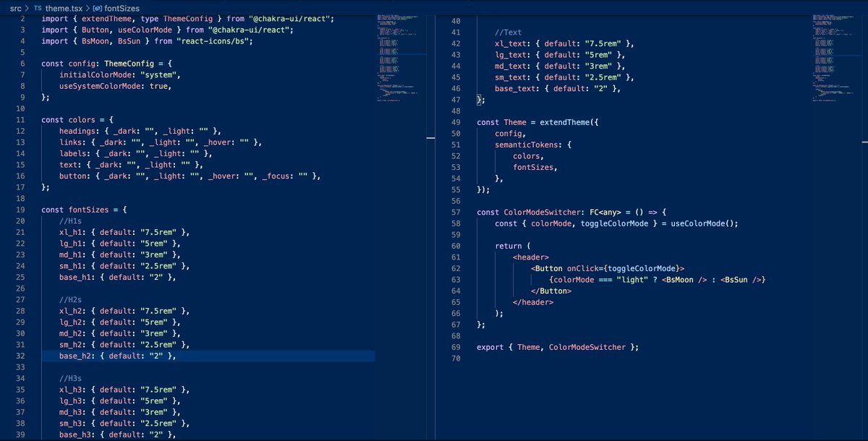
Task: Click the xl_text font size entry
Action: coord(564,43)
